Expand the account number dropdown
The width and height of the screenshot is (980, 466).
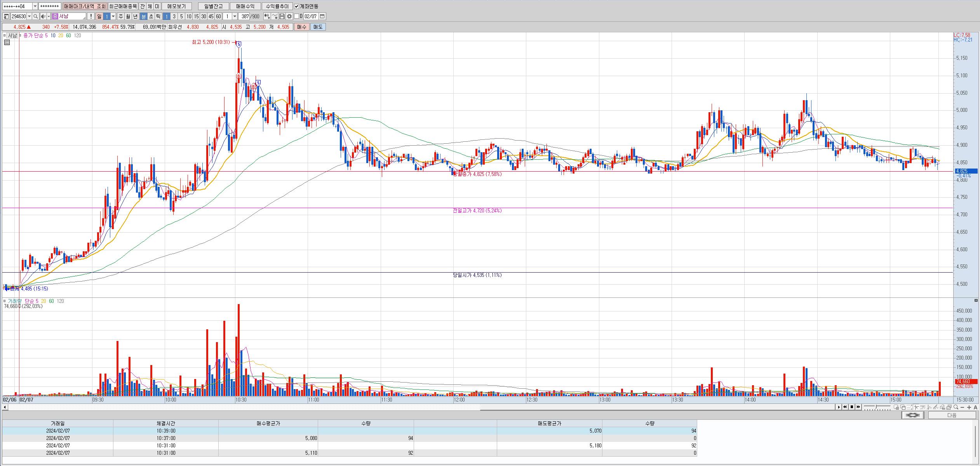(x=35, y=6)
